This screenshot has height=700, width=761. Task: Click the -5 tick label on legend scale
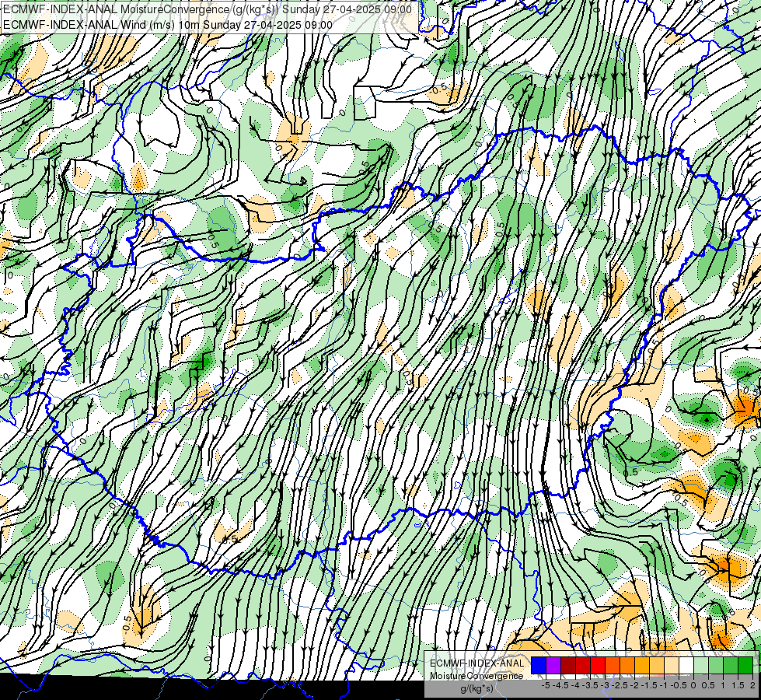click(546, 685)
